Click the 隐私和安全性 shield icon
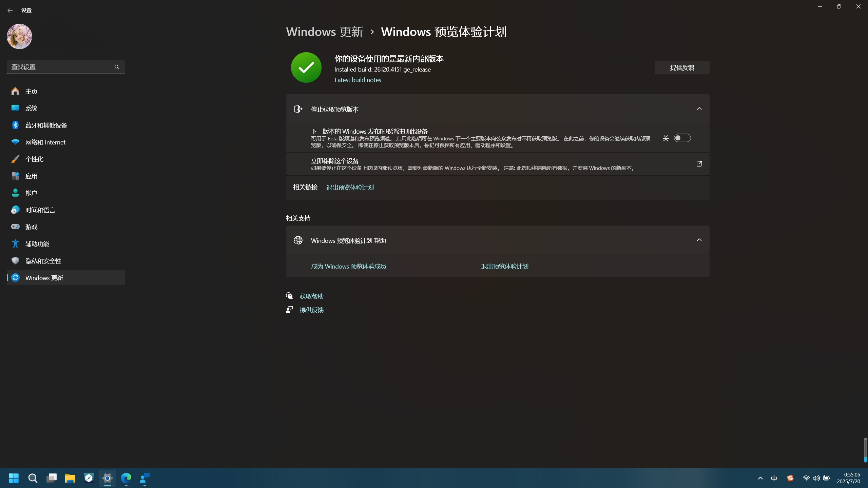 pos(15,261)
